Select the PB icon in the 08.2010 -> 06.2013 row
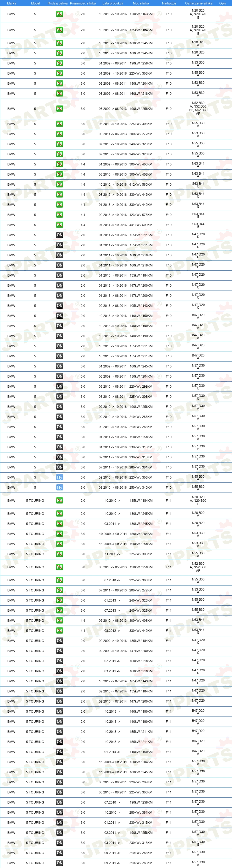Viewport: 232px width, 868px height. [59, 175]
